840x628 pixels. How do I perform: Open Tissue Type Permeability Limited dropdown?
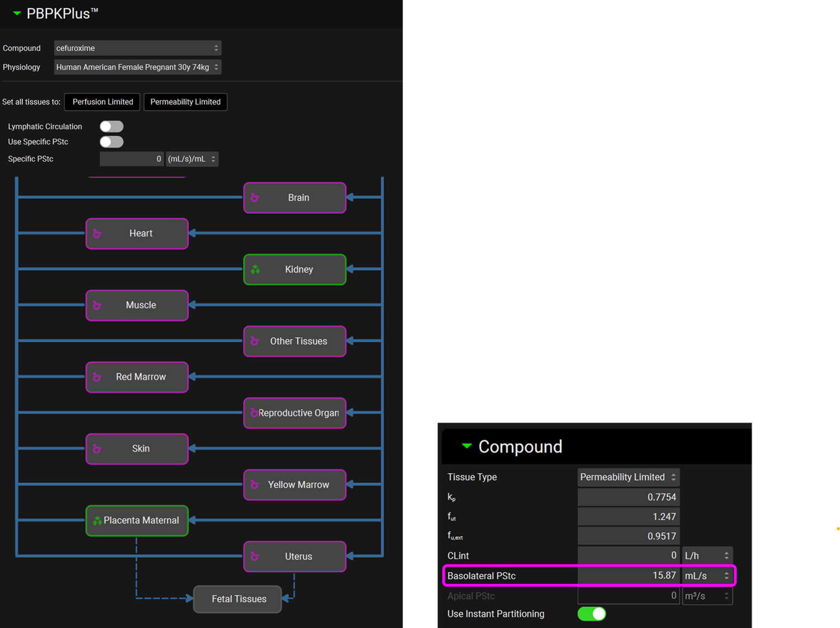click(628, 477)
